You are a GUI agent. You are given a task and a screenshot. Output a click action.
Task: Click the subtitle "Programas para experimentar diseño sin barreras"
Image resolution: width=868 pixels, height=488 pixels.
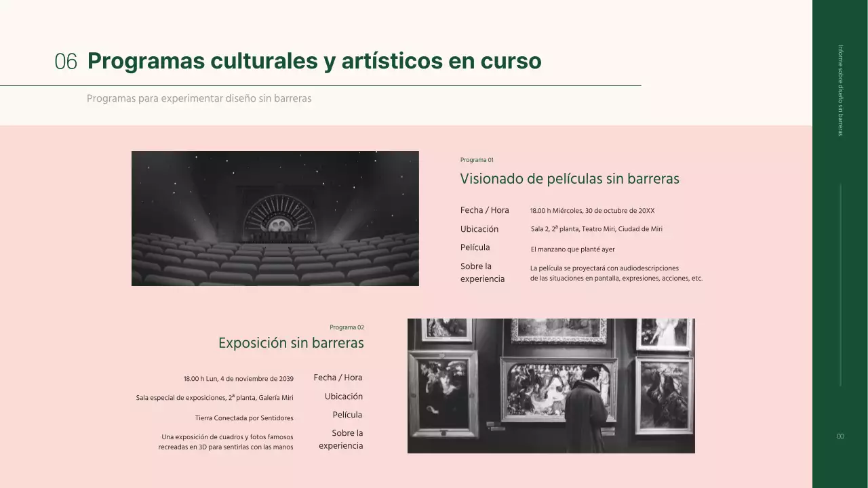199,98
